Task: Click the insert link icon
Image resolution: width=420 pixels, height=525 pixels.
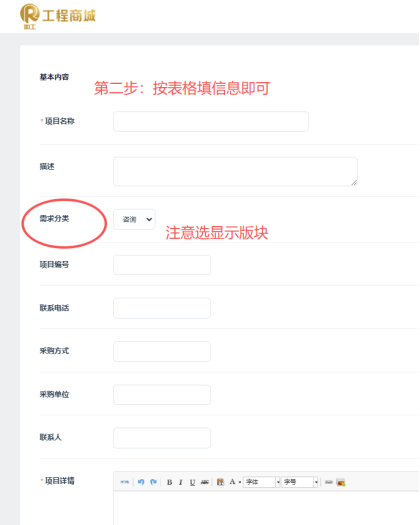Action: click(x=329, y=482)
